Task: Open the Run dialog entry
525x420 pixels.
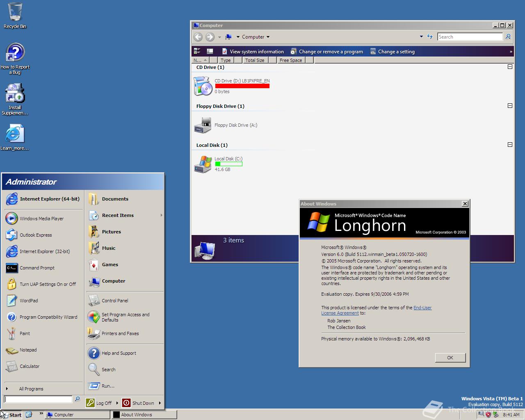Action: point(125,386)
